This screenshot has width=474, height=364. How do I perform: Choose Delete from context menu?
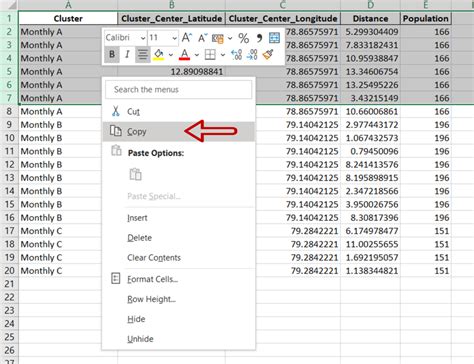[x=179, y=238]
